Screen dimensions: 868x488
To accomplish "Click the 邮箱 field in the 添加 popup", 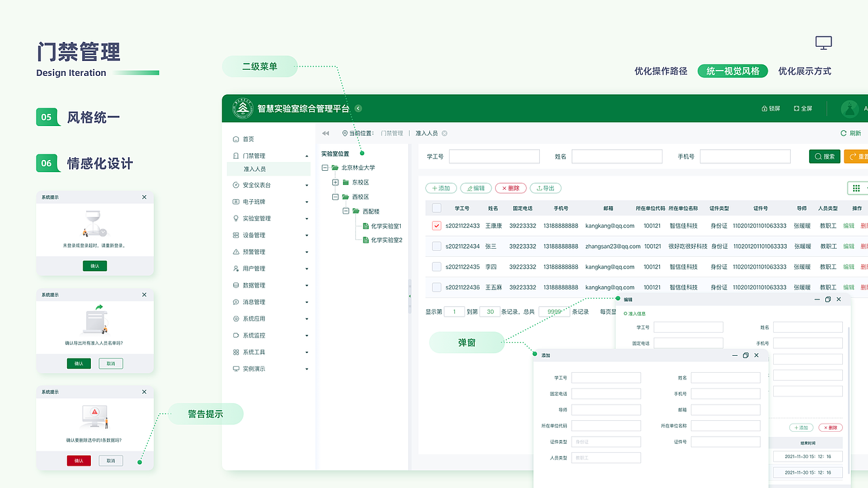I will coord(726,410).
